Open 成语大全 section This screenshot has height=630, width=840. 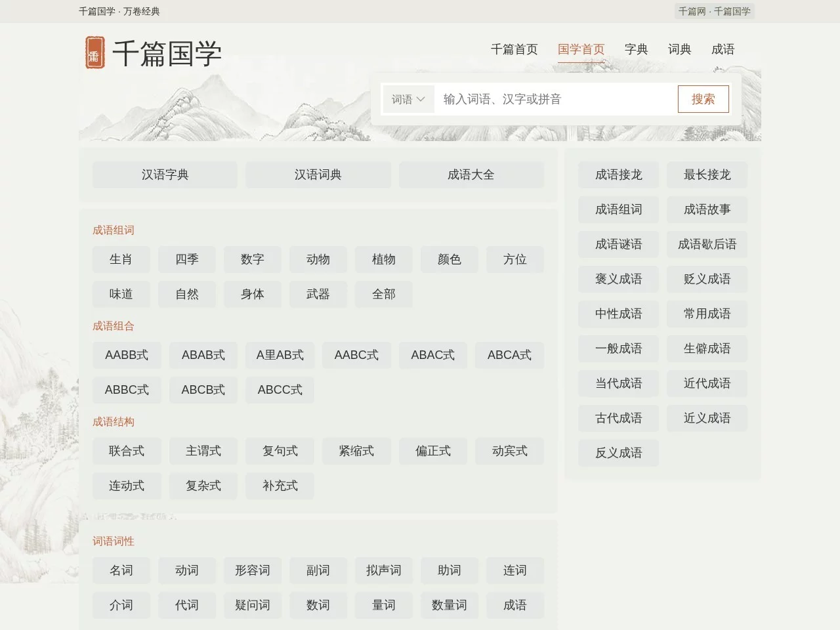coord(471,175)
